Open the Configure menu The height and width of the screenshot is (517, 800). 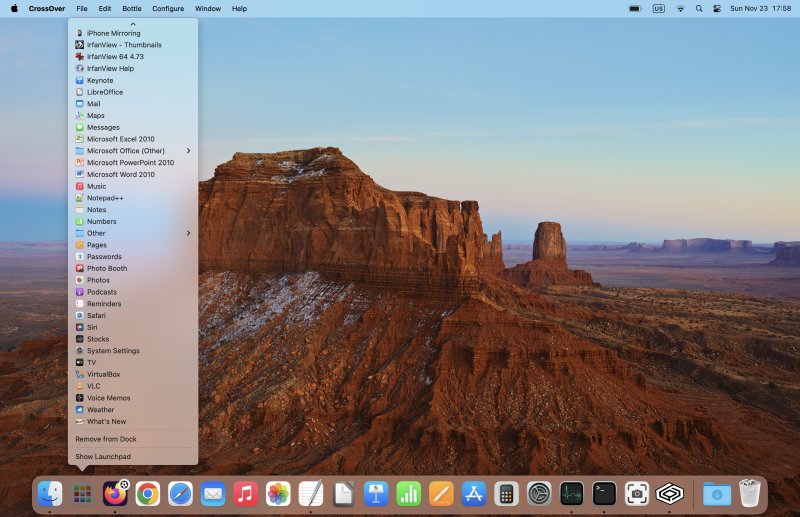tap(168, 8)
